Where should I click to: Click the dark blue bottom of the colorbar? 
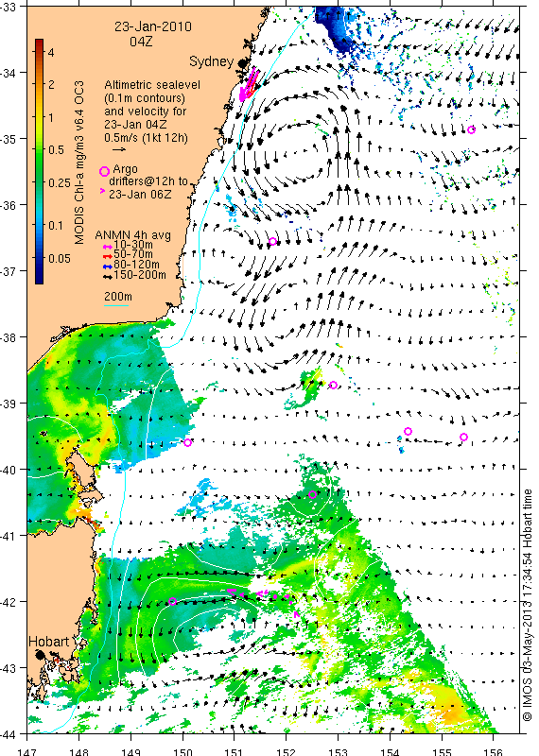[39, 279]
